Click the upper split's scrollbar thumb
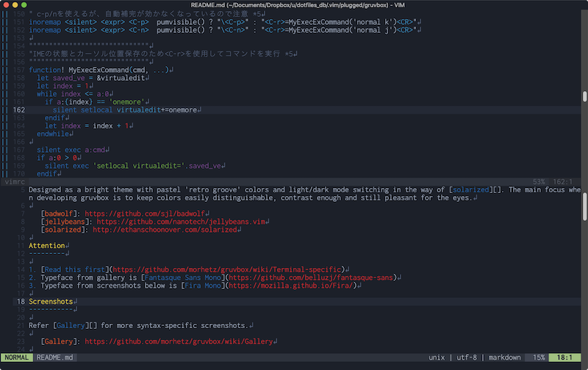This screenshot has width=588, height=370. point(584,97)
